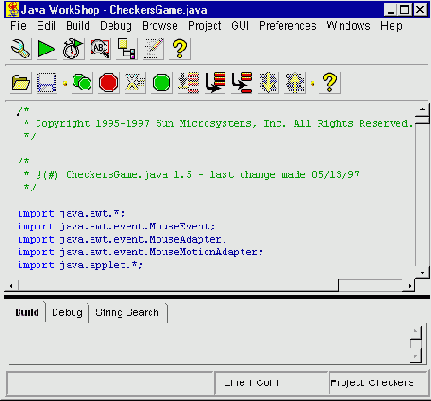Viewport: 431px width, 401px height.
Task: Click the build pane scrollbar up arrow
Action: pos(415,331)
